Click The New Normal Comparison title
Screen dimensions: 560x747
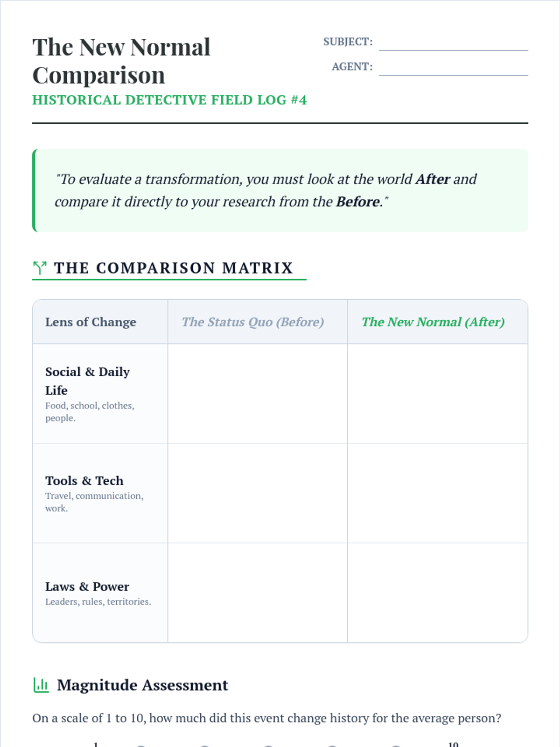click(x=121, y=61)
